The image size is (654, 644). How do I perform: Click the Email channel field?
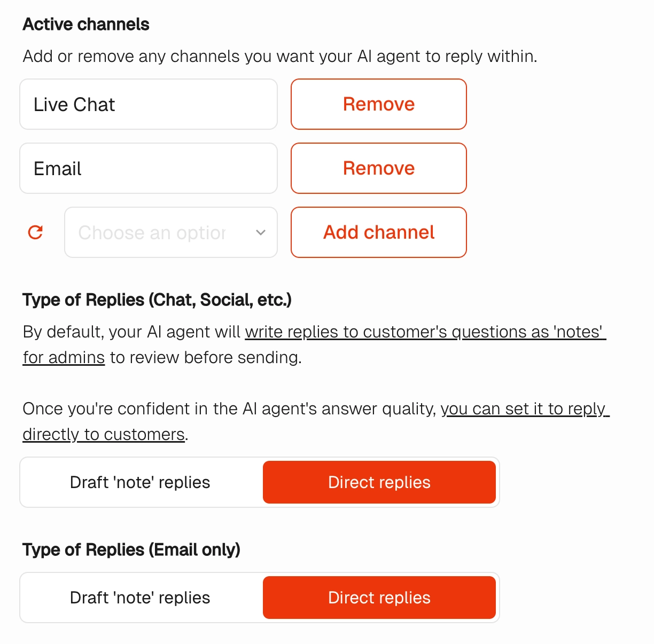149,168
